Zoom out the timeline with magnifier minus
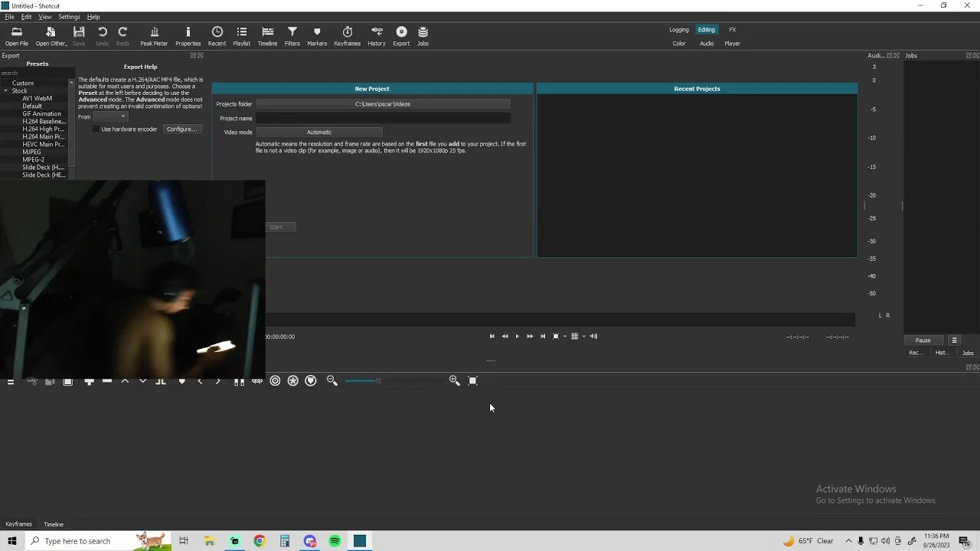This screenshot has height=551, width=980. (332, 380)
